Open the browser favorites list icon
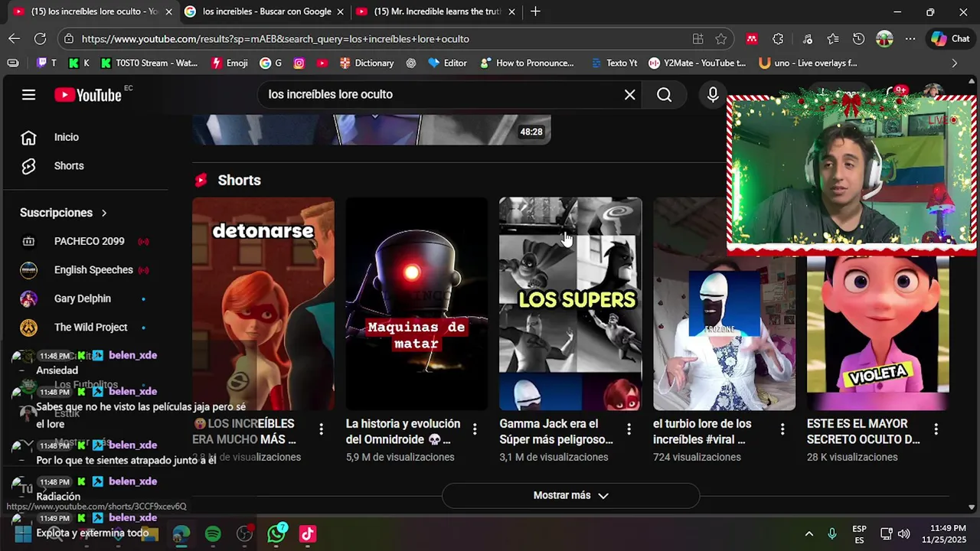 tap(833, 39)
